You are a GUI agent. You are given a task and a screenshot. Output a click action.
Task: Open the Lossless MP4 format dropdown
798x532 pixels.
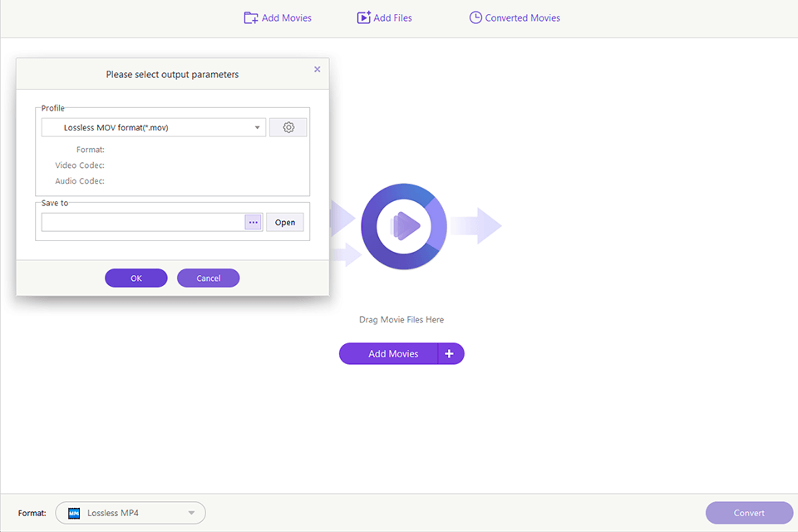click(x=191, y=513)
